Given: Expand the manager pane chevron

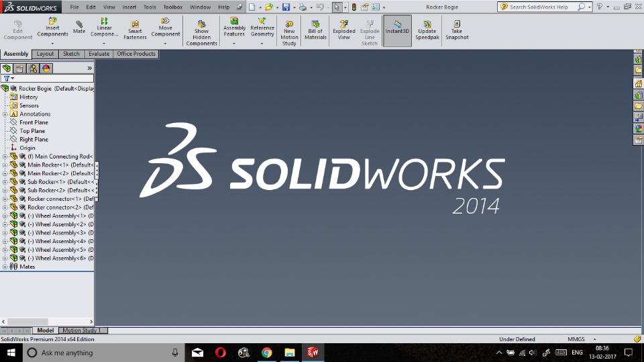Looking at the screenshot, I should pos(89,69).
